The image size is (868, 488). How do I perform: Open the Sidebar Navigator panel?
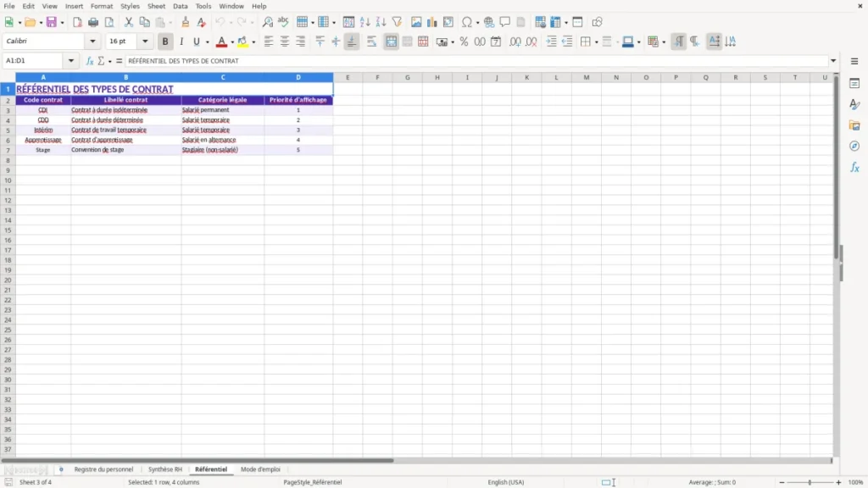[854, 146]
